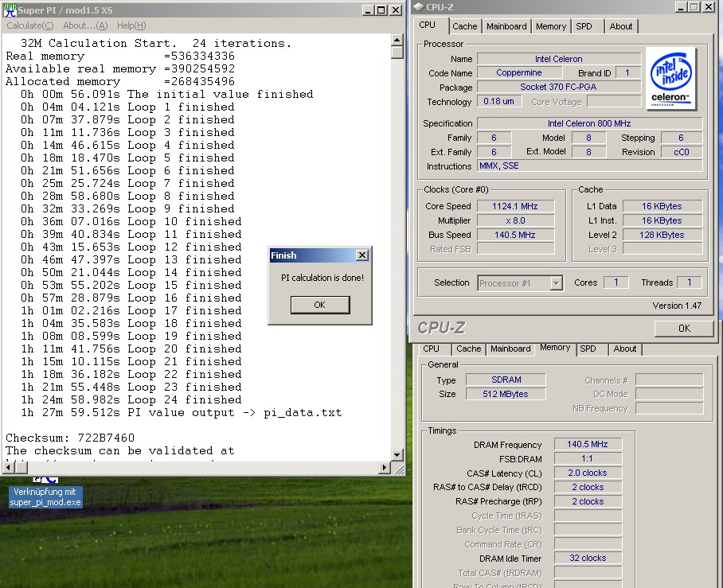Image resolution: width=723 pixels, height=588 pixels.
Task: Click the Super PI window resize grip
Action: point(399,469)
